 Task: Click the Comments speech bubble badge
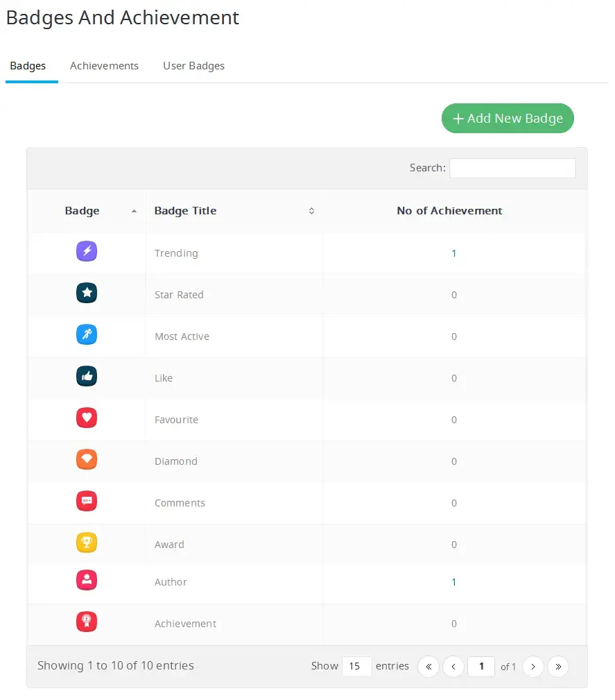click(x=87, y=501)
